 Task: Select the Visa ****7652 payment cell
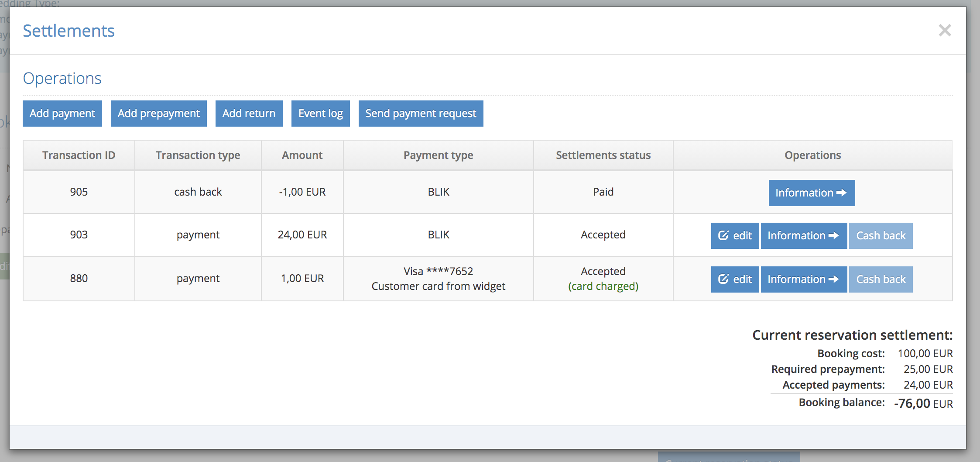pyautogui.click(x=438, y=279)
